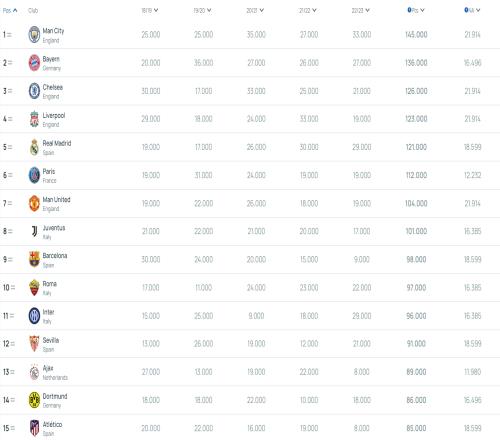This screenshot has width=500, height=440.
Task: Click the info icon beside Pts header
Action: pyautogui.click(x=409, y=10)
